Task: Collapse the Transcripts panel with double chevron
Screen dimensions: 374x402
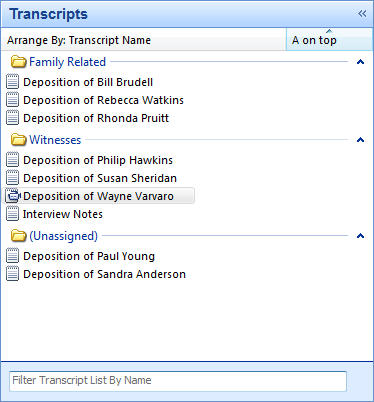Action: point(362,14)
